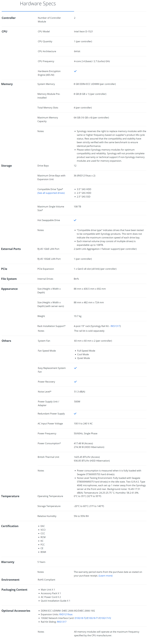Open RKS1317 link in Rack Installation Support
The height and width of the screenshot is (644, 148).
pos(115,326)
